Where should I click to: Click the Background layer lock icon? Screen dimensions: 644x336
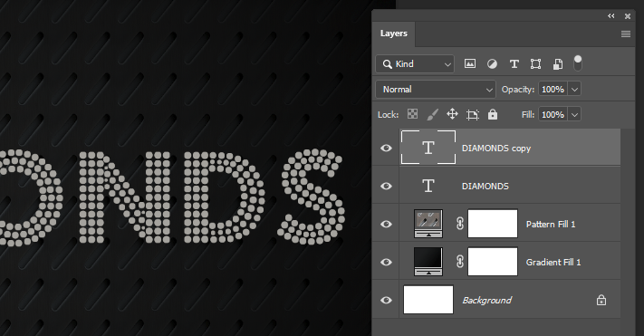601,301
